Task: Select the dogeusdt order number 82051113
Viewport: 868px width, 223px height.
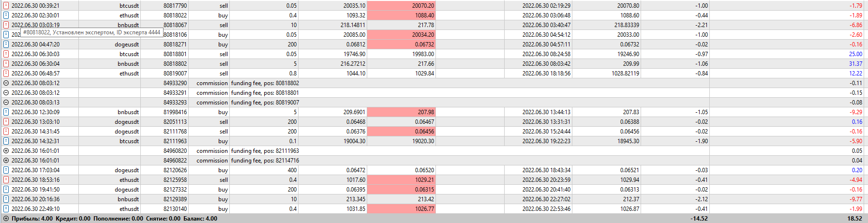Action: point(175,122)
